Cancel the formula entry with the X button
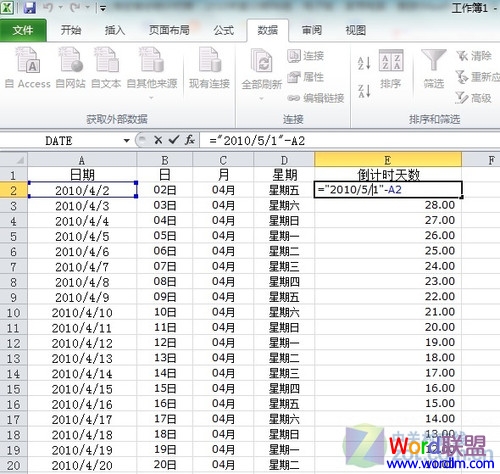Viewport: 500px width, 474px height. [x=158, y=140]
